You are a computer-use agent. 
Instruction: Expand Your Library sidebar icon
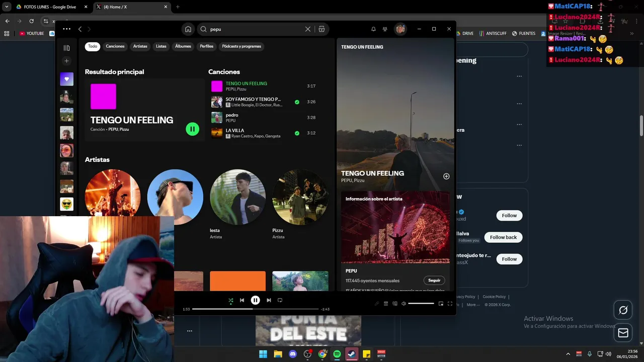(66, 48)
